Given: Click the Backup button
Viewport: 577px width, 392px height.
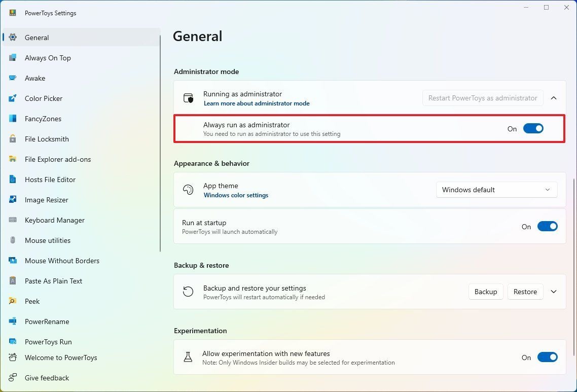Looking at the screenshot, I should pos(486,292).
